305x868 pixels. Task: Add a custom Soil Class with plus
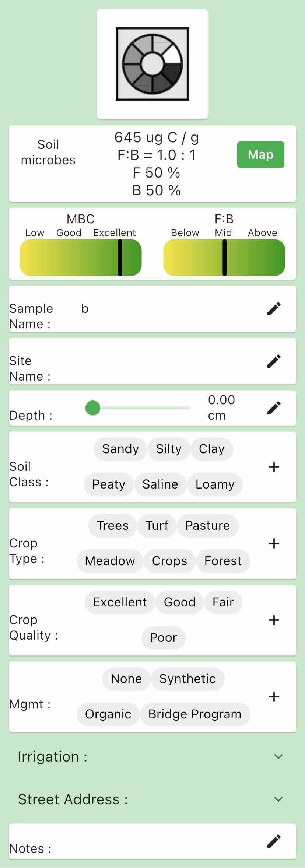(x=274, y=467)
